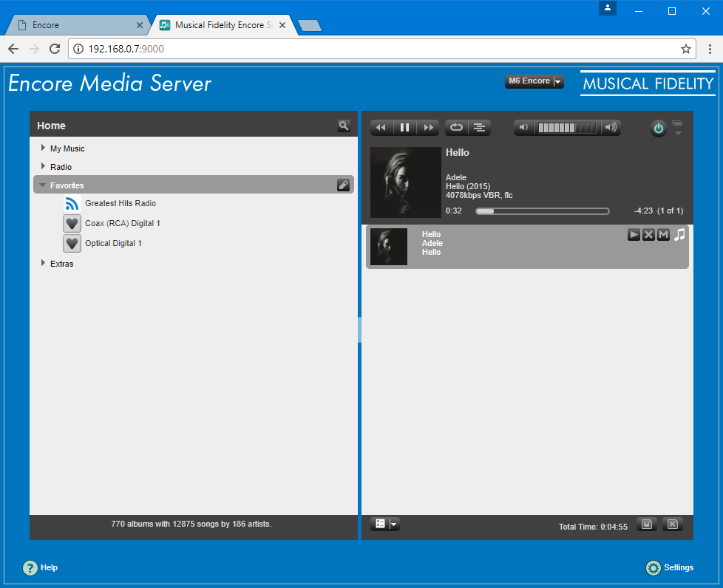The width and height of the screenshot is (723, 588).
Task: Click the Greatest Hits Radio RSS icon
Action: [72, 203]
